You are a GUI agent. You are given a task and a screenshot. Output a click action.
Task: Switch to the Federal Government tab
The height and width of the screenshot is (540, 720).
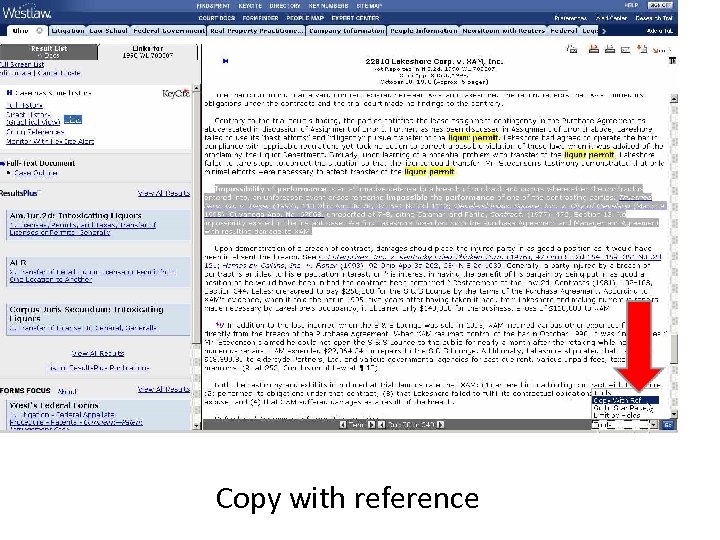(x=169, y=31)
